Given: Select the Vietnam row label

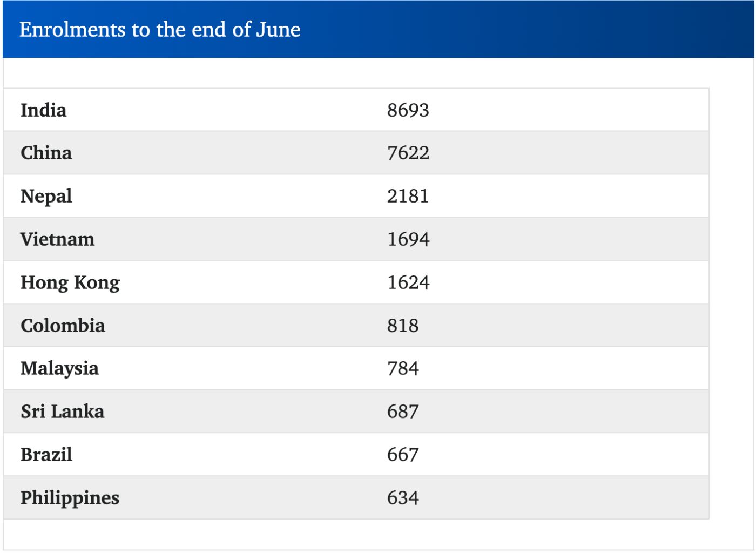Looking at the screenshot, I should pos(57,239).
